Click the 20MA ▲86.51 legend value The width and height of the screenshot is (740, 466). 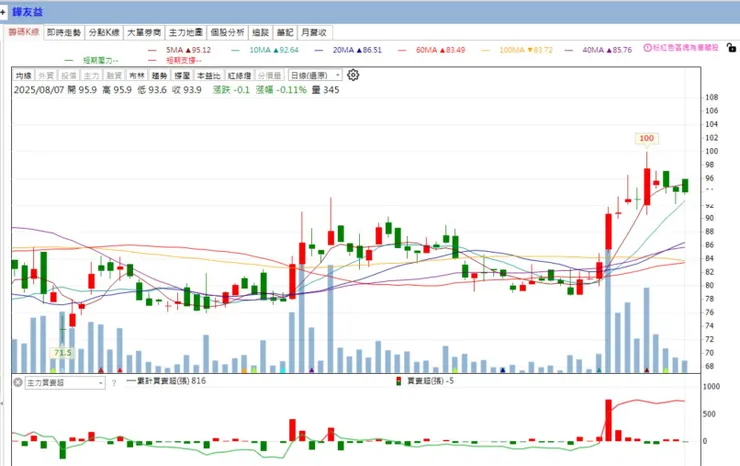click(x=357, y=50)
